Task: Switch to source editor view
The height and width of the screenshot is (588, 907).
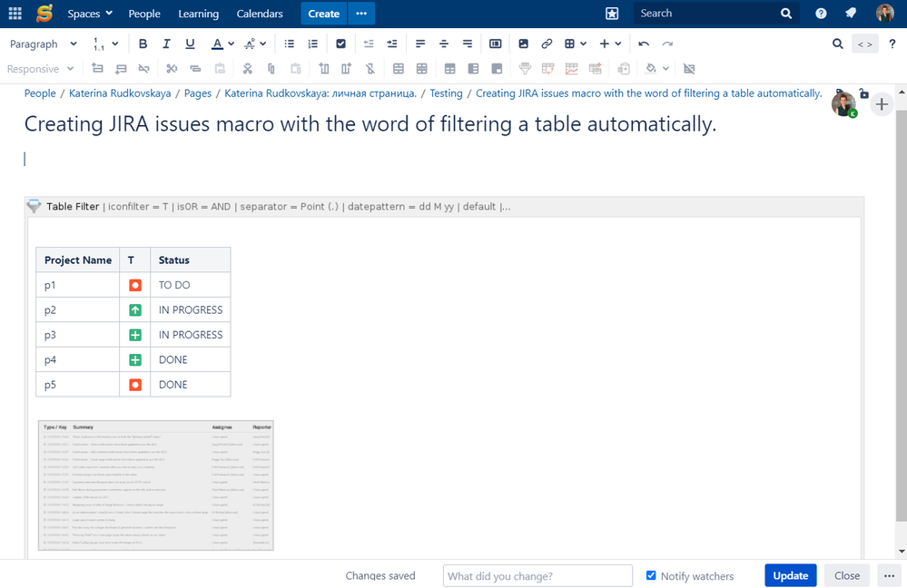Action: [864, 44]
